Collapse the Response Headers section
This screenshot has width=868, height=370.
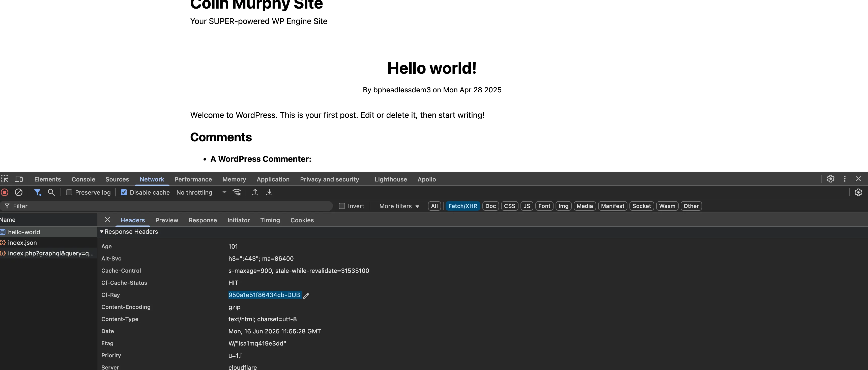[x=102, y=232]
